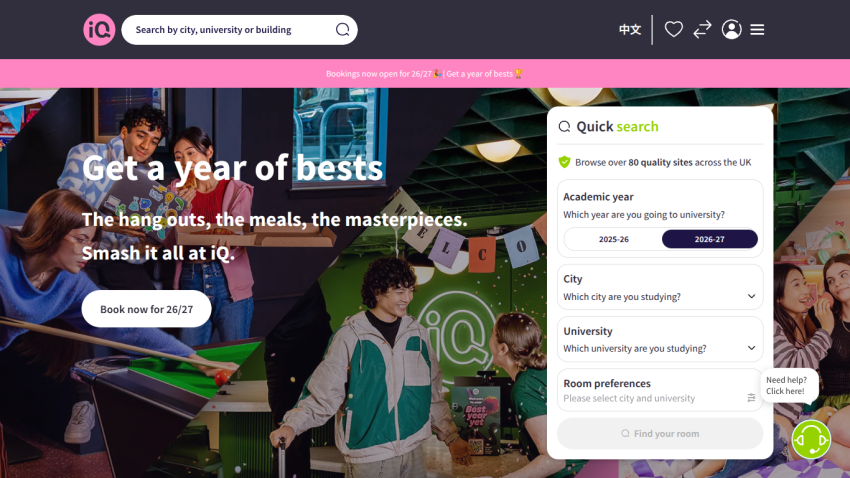Image resolution: width=850 pixels, height=478 pixels.
Task: Open the iQ logo home link
Action: (x=99, y=30)
